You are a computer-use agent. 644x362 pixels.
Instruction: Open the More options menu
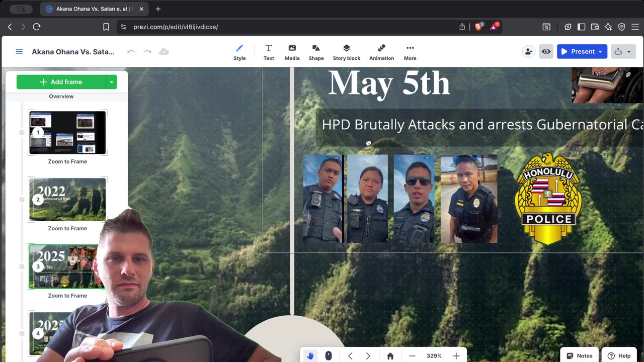[x=410, y=52]
